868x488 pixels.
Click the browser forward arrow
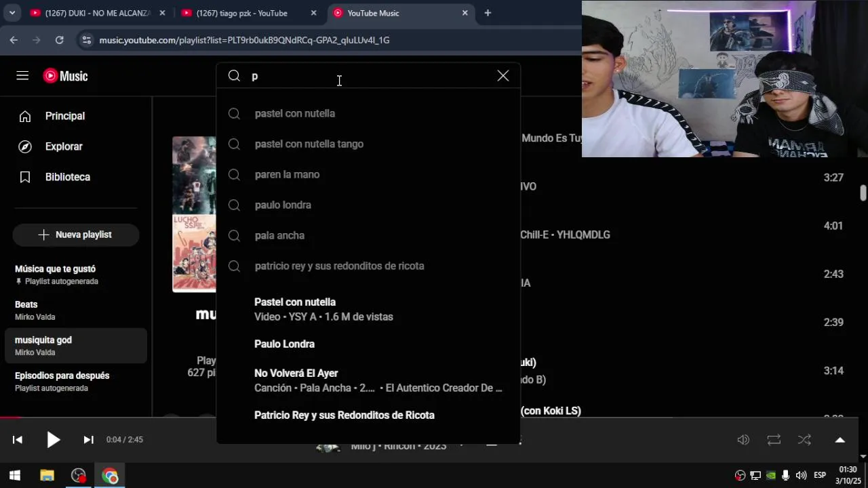coord(37,40)
